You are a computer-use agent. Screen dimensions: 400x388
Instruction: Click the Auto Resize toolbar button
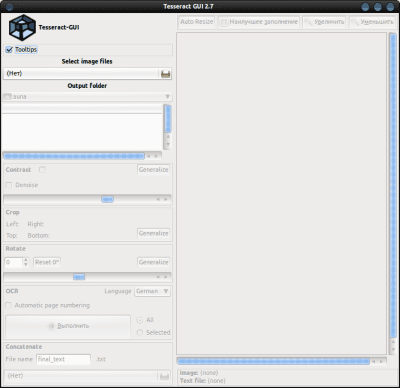tap(196, 22)
